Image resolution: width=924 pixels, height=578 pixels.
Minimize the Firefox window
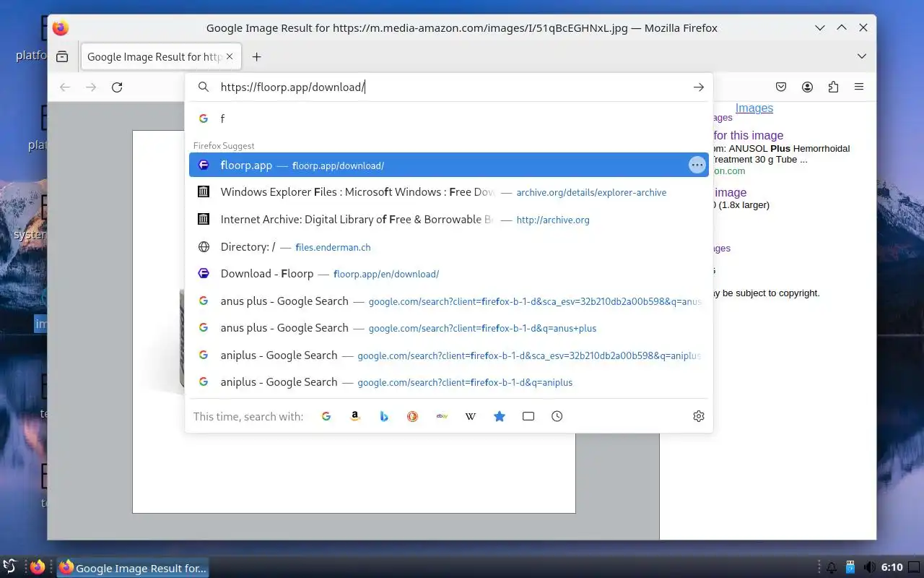(820, 27)
